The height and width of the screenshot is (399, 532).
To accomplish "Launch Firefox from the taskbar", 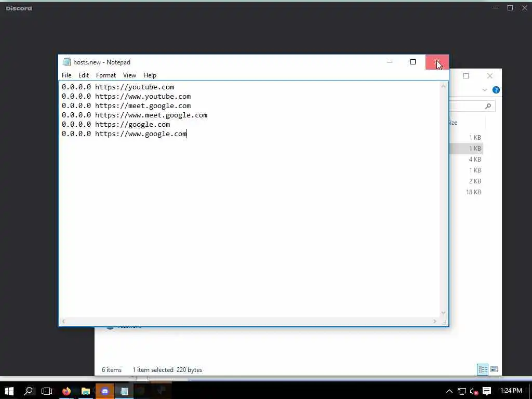I will [x=66, y=391].
